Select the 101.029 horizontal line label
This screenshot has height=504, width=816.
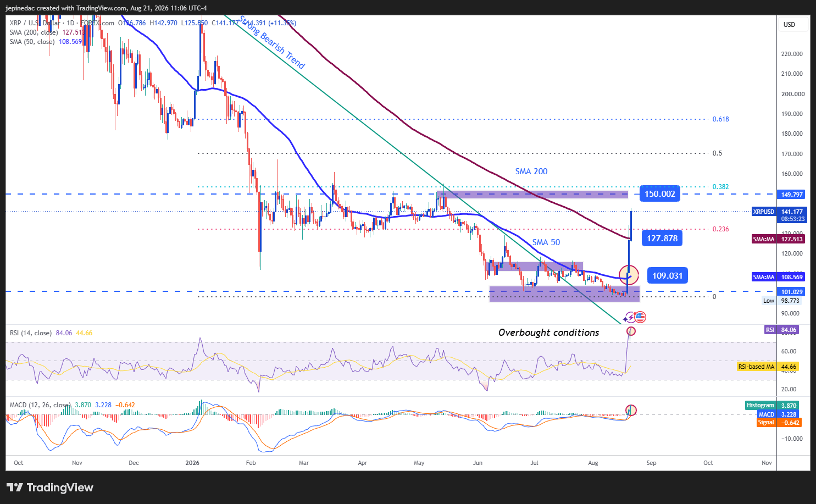(792, 292)
